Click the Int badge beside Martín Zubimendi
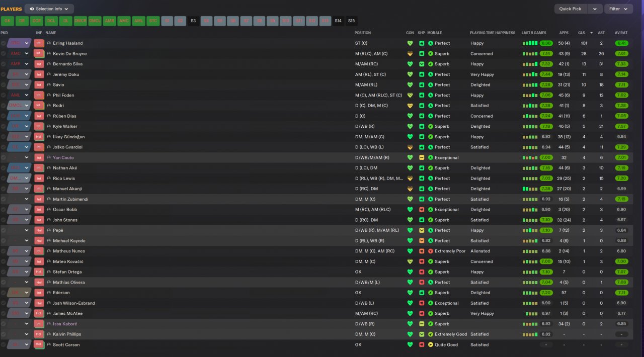Image resolution: width=644 pixels, height=357 pixels. 39,199
